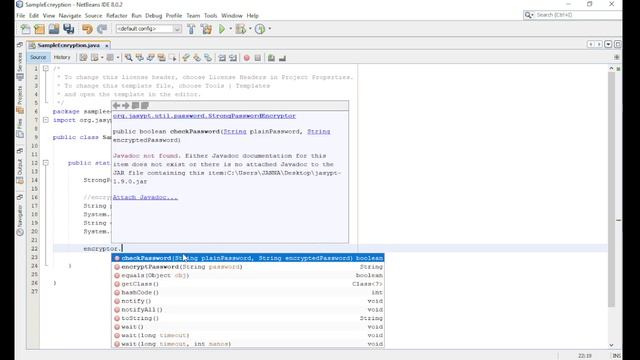
Task: Select the SampleEncryption.java editor tab
Action: click(x=68, y=45)
